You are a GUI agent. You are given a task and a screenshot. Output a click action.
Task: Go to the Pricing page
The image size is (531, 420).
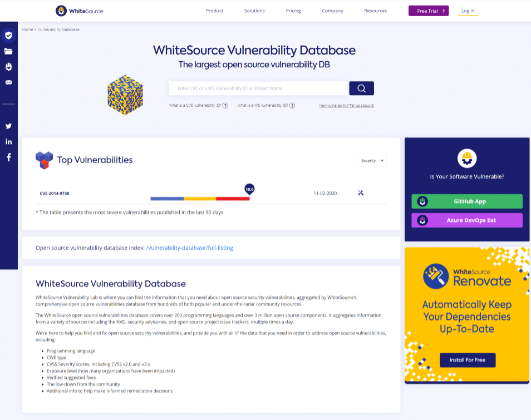(x=293, y=11)
